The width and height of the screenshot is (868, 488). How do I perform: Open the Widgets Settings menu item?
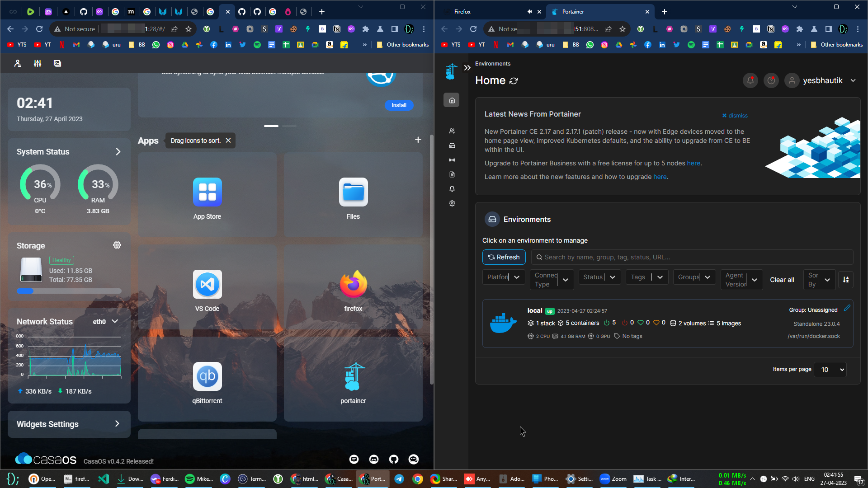(69, 424)
